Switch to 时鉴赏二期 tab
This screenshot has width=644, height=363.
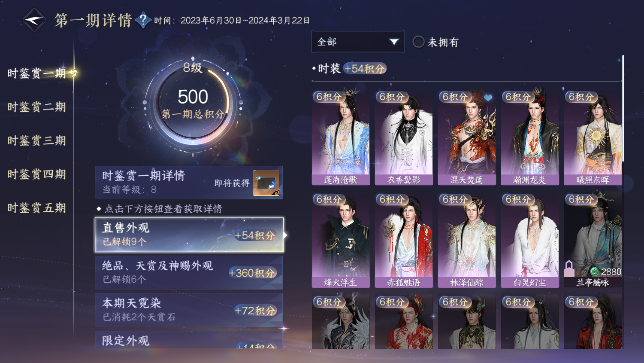pos(36,107)
